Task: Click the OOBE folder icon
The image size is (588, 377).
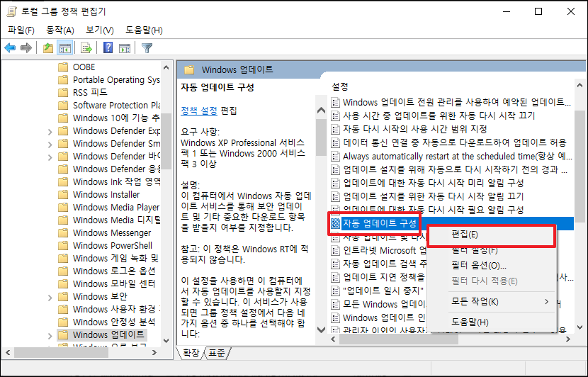Action: point(63,67)
